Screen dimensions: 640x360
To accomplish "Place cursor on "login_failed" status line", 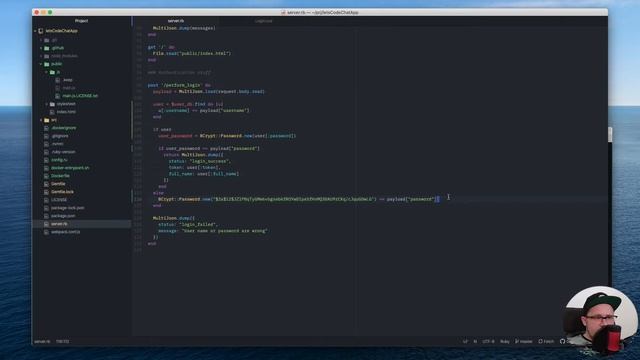I will (x=188, y=224).
